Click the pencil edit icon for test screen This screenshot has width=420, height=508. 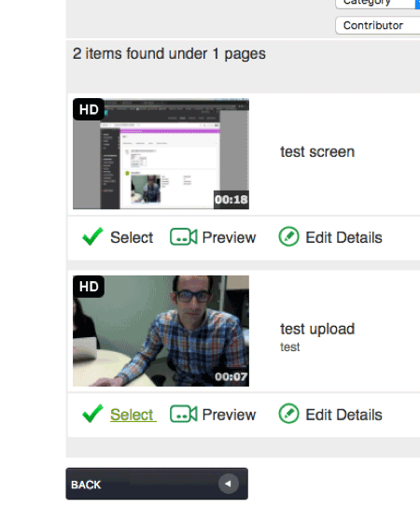[x=288, y=236]
